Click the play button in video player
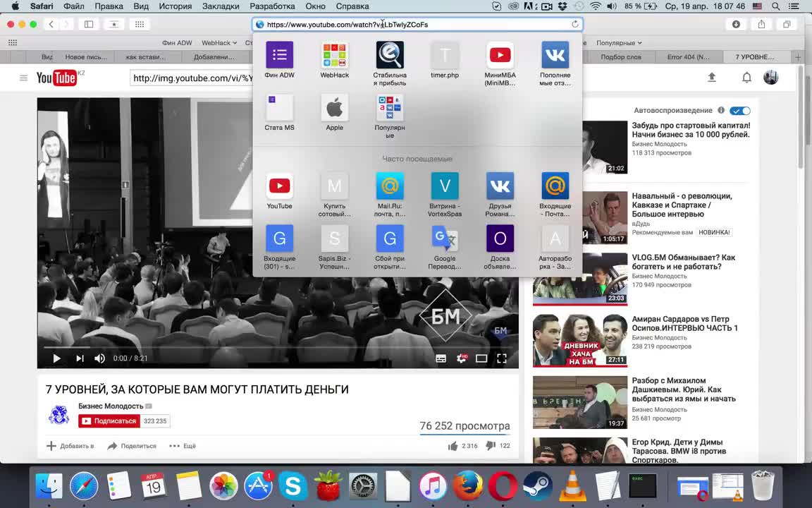Viewport: 812px width, 508px height. (x=56, y=358)
